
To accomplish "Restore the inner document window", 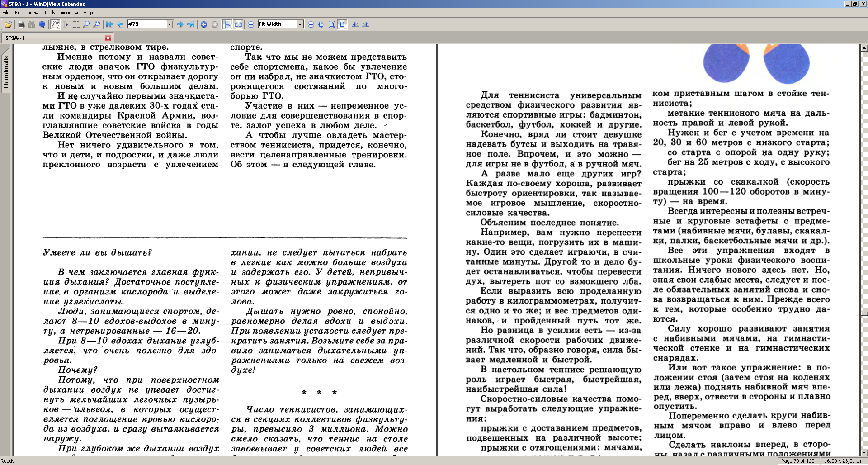I will click(x=855, y=4).
